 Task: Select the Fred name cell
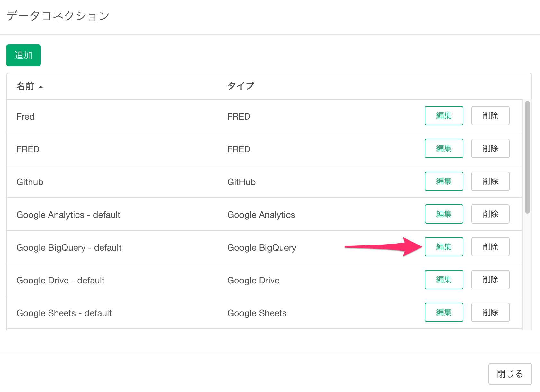point(25,116)
